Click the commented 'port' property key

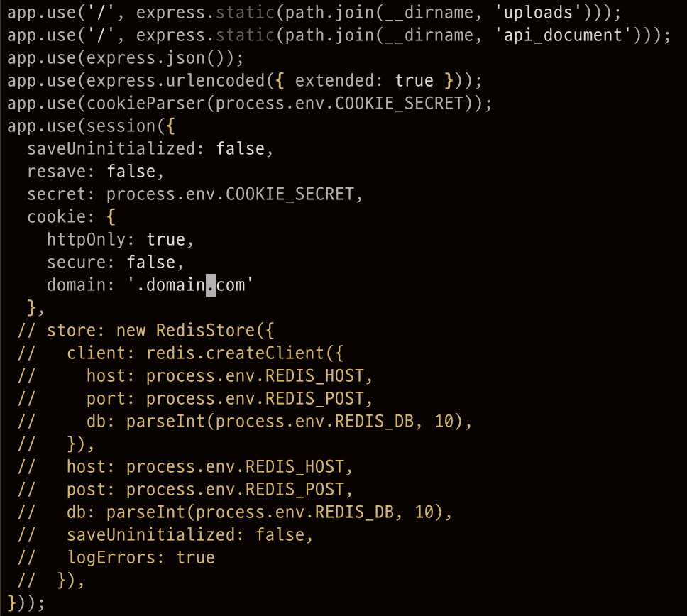tap(106, 398)
